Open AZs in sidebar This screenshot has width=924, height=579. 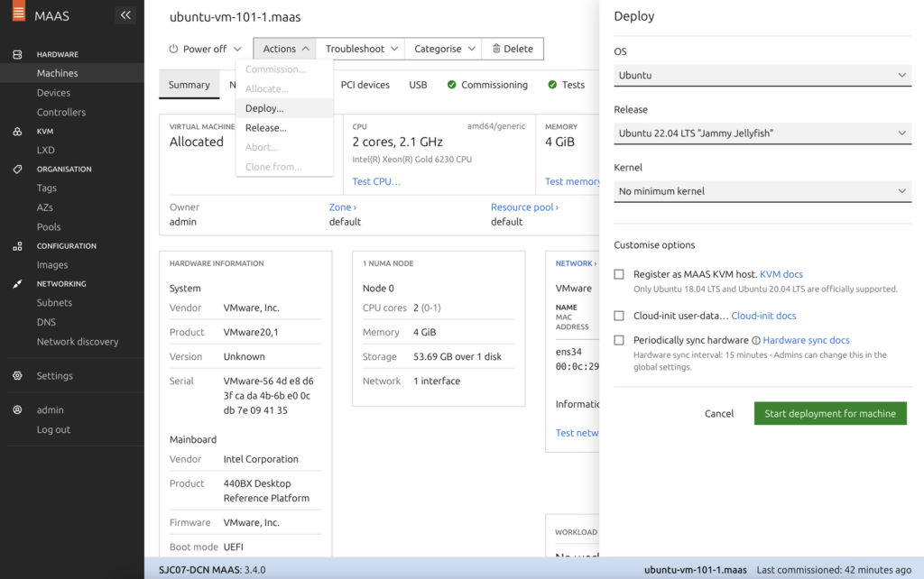point(45,207)
